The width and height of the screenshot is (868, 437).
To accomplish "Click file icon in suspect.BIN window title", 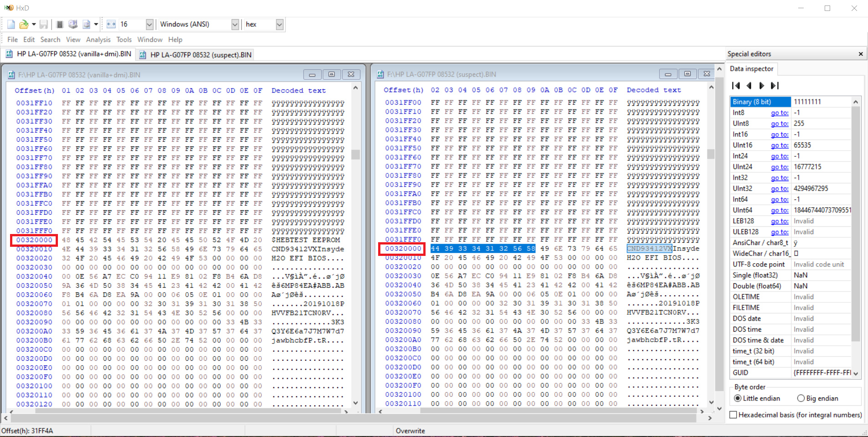I will point(380,74).
